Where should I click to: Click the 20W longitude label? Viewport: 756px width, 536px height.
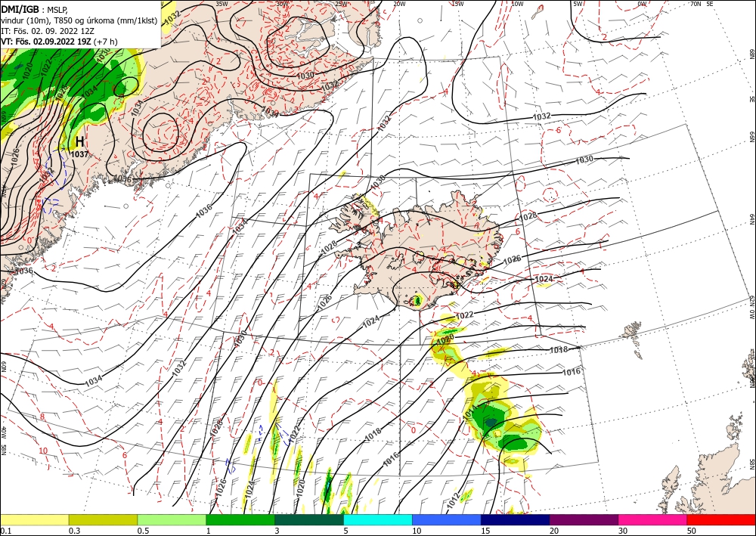pos(398,3)
